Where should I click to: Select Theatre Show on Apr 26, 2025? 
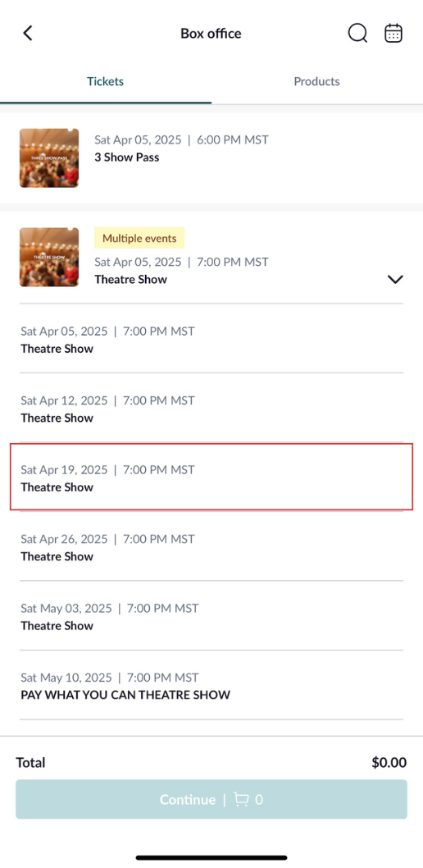(x=211, y=546)
